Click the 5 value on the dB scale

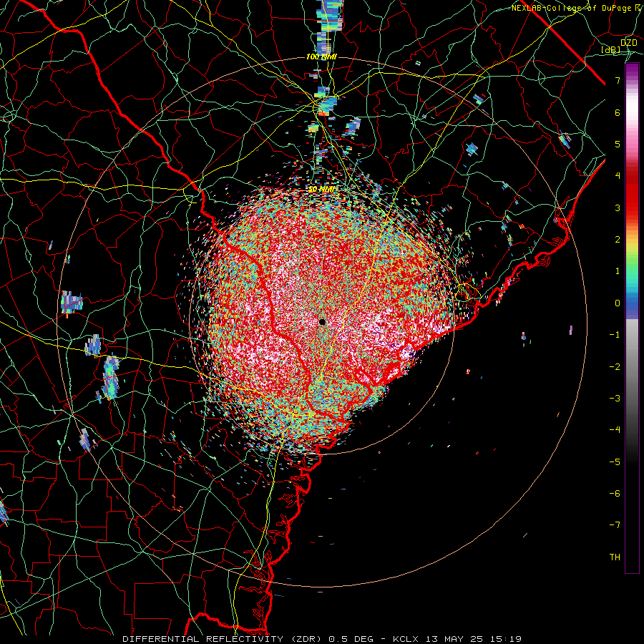(618, 144)
